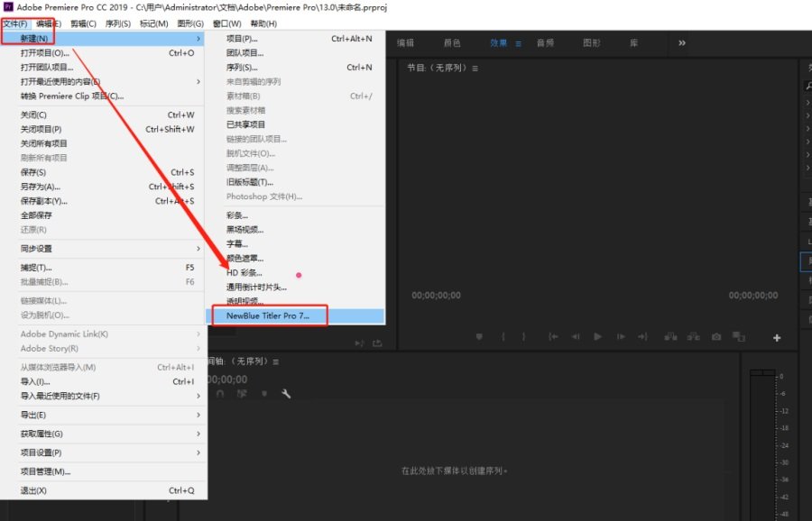Choose NewBlue Titler Pro 7... in submenu

coord(295,315)
